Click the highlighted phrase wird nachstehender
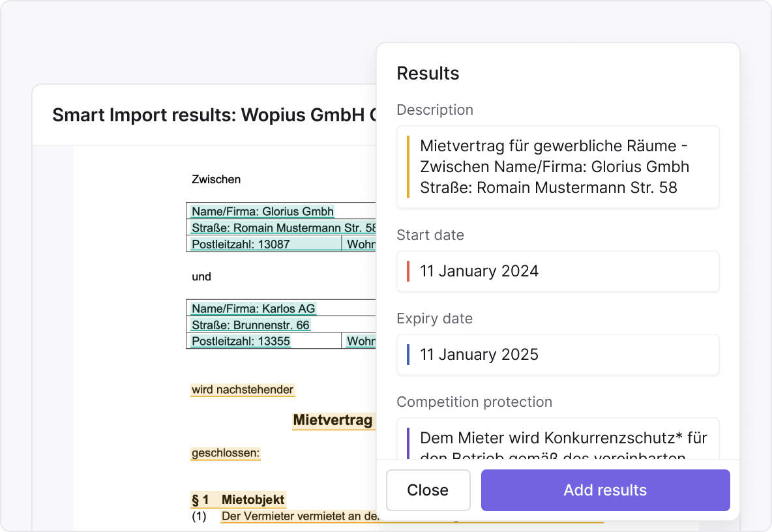This screenshot has height=532, width=772. coord(242,389)
